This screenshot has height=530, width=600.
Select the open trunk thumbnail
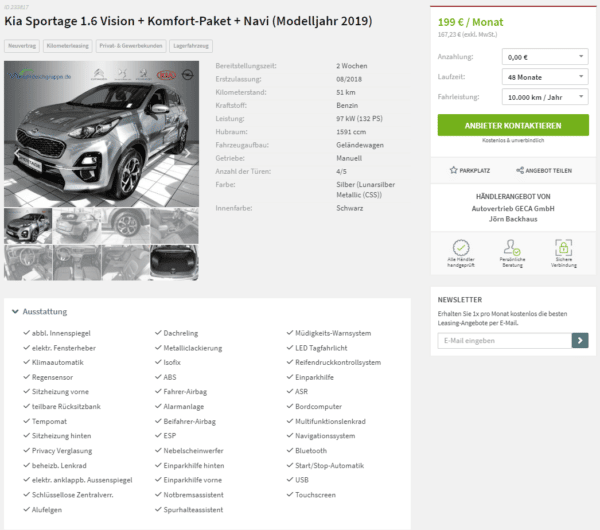pos(174,263)
